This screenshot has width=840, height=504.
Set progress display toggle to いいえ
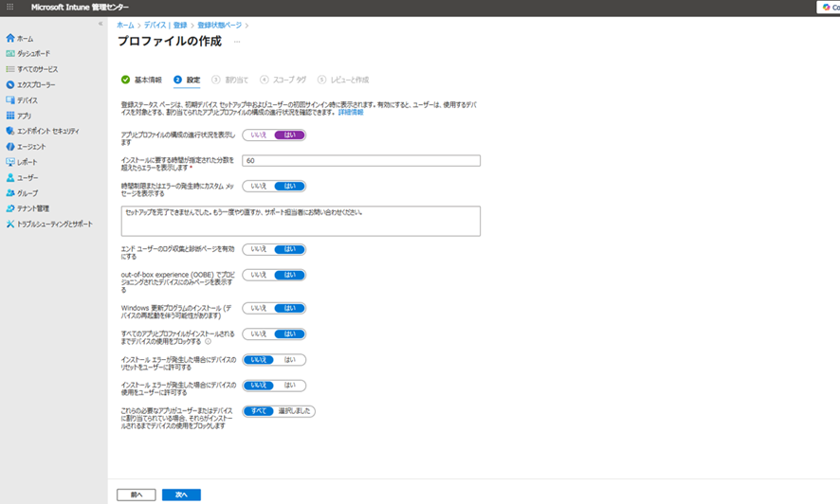(259, 135)
